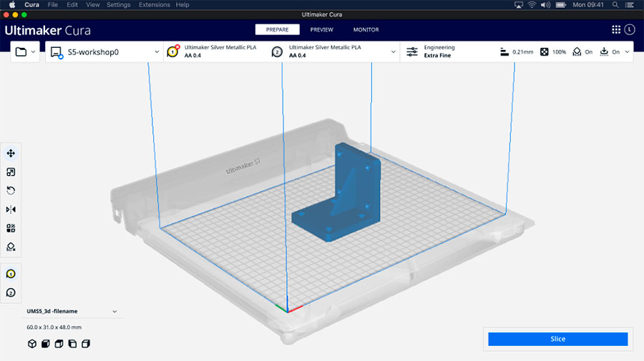Click the 0.21mm layer height icon
The height and width of the screenshot is (361, 644).
click(x=504, y=51)
